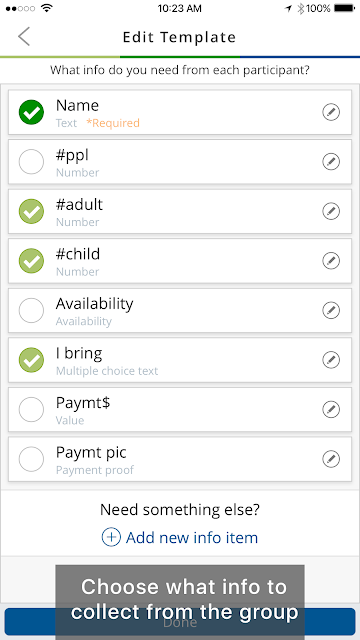Screen dimensions: 360x640
Task: Select the Paymt$ checkbox
Action: pos(31,409)
